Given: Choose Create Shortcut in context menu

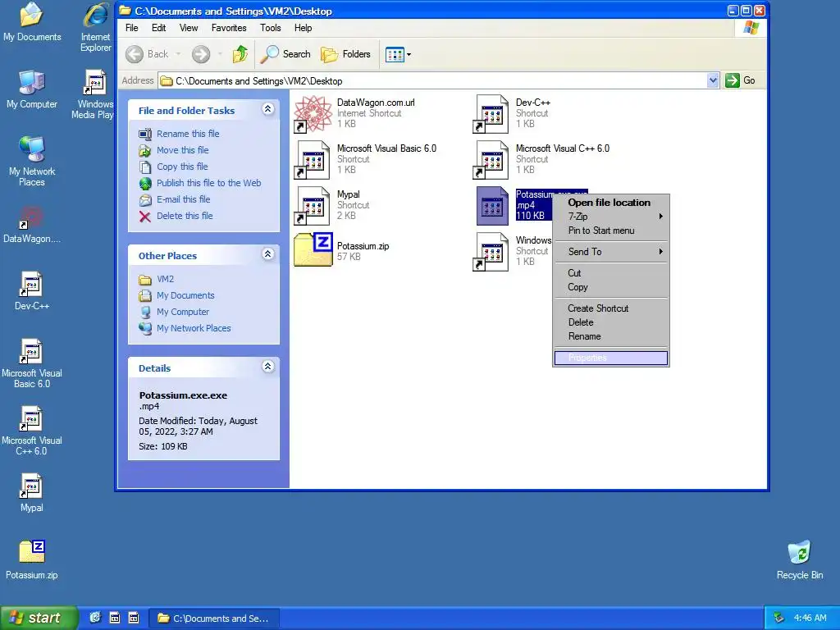Looking at the screenshot, I should click(610, 308).
